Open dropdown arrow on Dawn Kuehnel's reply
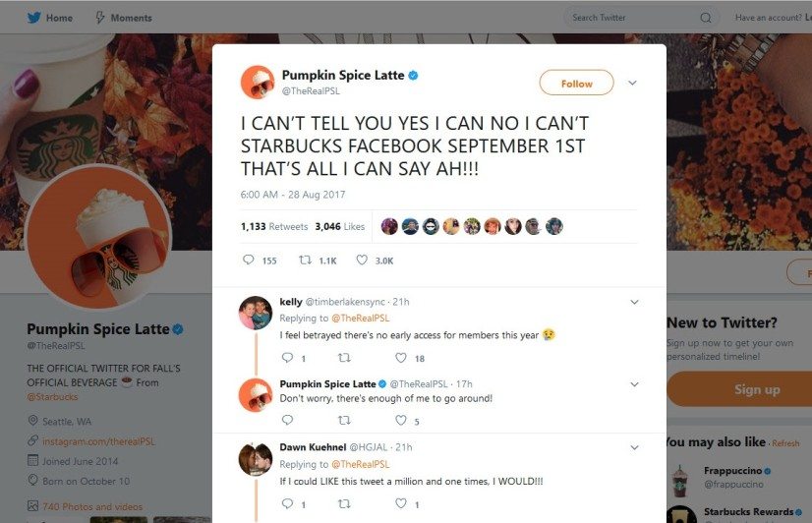 coord(634,447)
